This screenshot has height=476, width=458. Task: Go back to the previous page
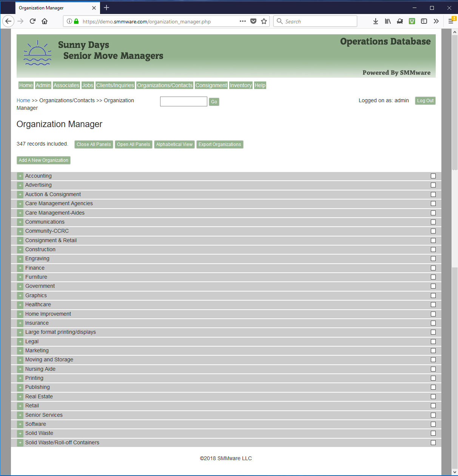8,21
